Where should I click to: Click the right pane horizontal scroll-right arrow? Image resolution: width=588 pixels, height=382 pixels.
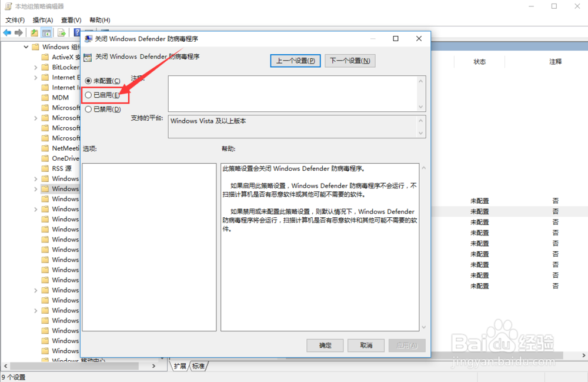pos(583,355)
